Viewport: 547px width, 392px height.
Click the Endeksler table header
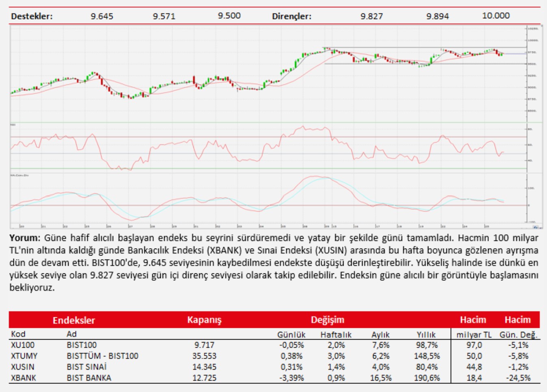[74, 320]
